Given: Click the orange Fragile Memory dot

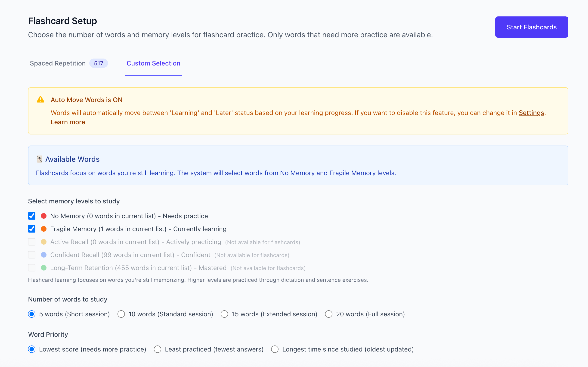Looking at the screenshot, I should 44,229.
